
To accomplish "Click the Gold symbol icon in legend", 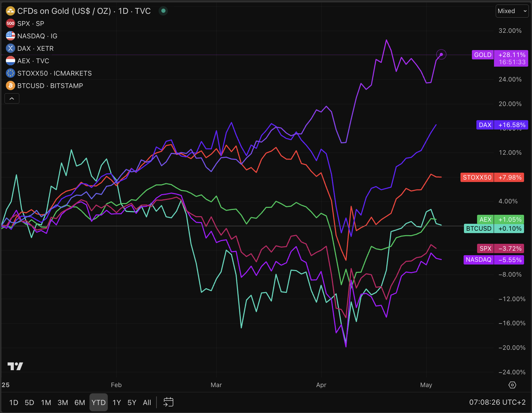I will tap(11, 11).
